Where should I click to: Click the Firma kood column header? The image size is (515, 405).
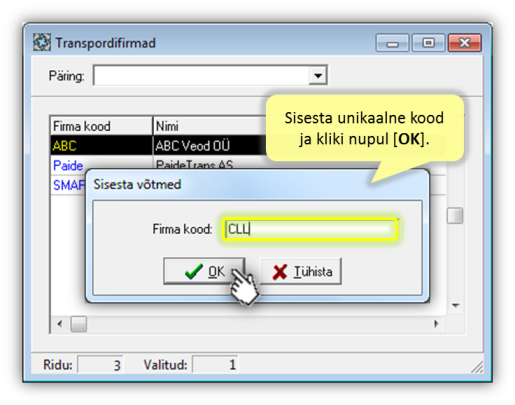click(x=101, y=126)
